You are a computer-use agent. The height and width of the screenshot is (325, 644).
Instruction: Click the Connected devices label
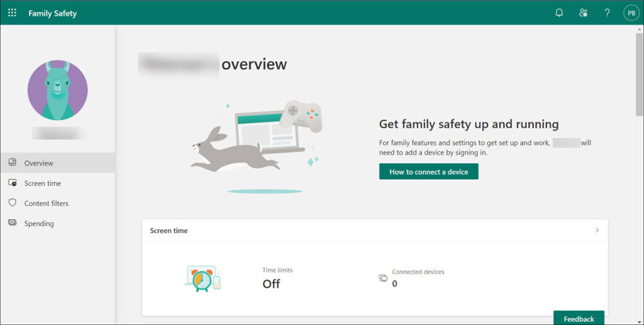(x=418, y=272)
